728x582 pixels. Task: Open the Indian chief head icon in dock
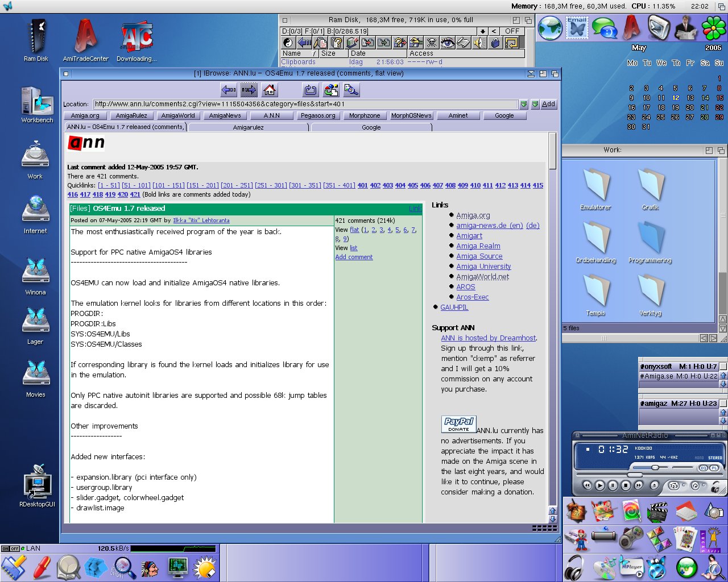(x=150, y=568)
